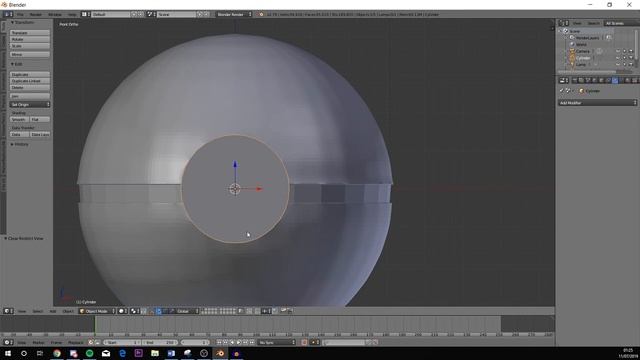Collapse the Transform panel section
The height and width of the screenshot is (360, 640).
[x=22, y=22]
